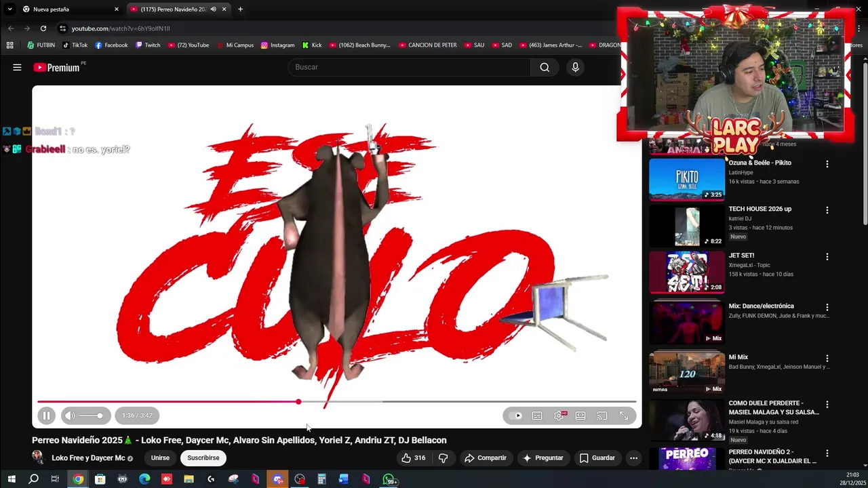Open the Preguntar AI button
Image resolution: width=868 pixels, height=488 pixels.
[x=542, y=457]
